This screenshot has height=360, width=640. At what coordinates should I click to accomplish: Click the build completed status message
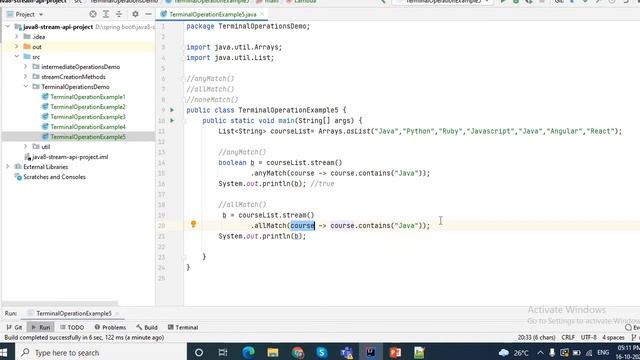84,338
